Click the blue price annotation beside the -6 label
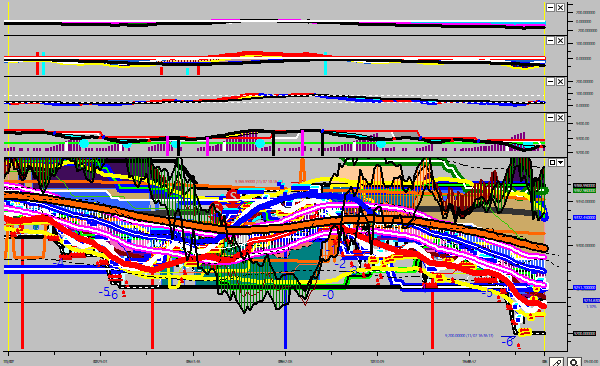 [469, 335]
